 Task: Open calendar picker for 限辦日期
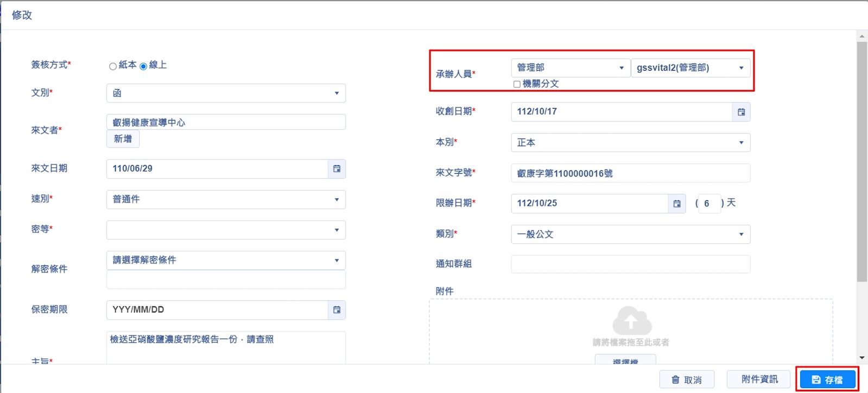pos(676,204)
